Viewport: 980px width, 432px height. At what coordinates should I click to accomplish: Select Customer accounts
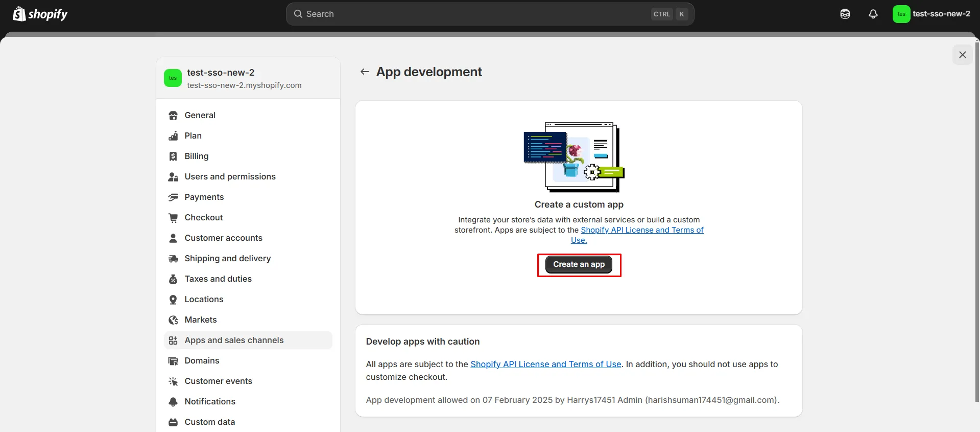coord(248,238)
